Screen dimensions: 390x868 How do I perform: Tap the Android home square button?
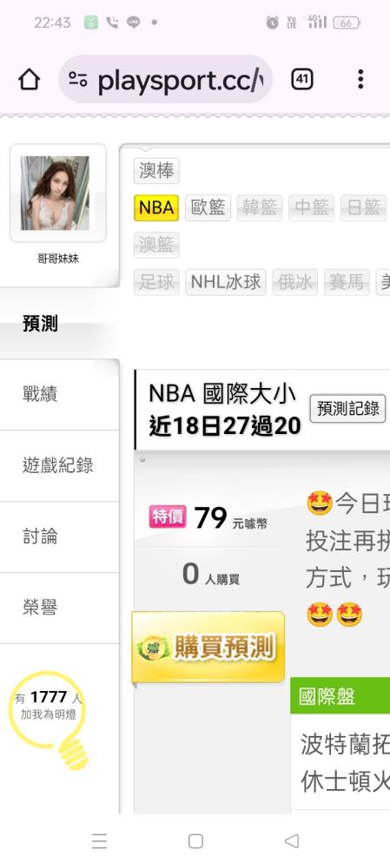click(195, 841)
